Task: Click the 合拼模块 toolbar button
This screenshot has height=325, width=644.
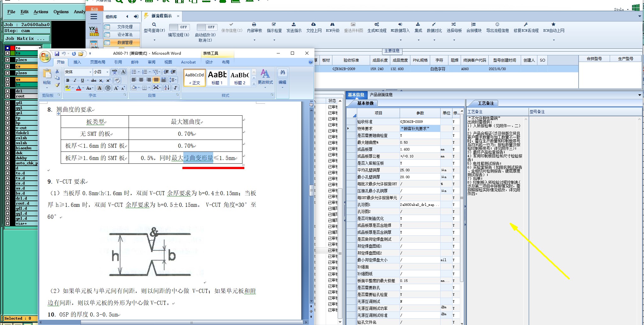Action: point(474,27)
